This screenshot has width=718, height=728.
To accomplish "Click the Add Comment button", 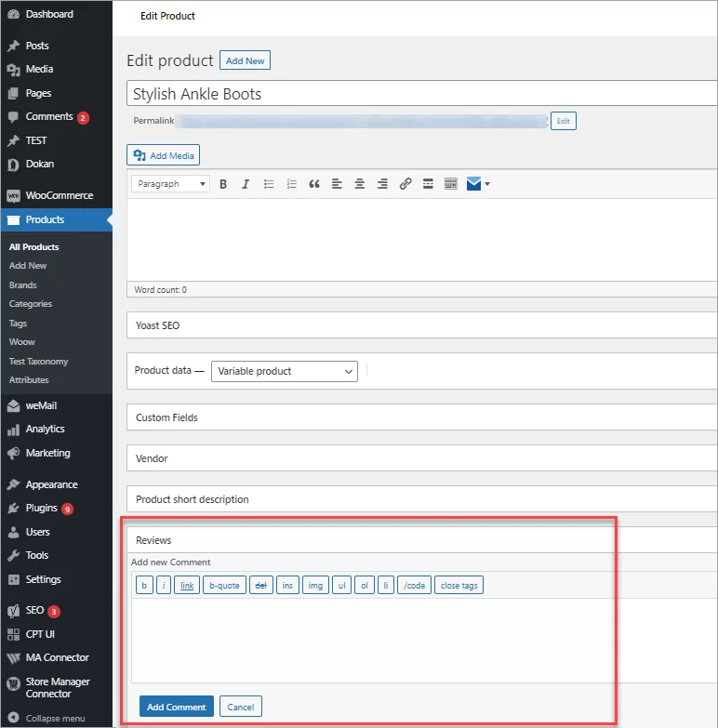I will point(176,707).
